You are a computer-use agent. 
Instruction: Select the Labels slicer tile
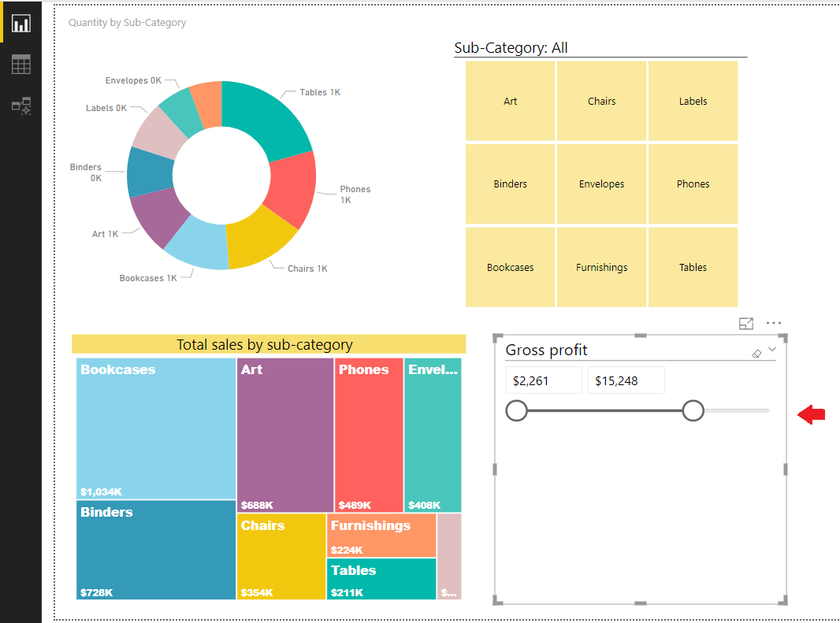(x=693, y=102)
